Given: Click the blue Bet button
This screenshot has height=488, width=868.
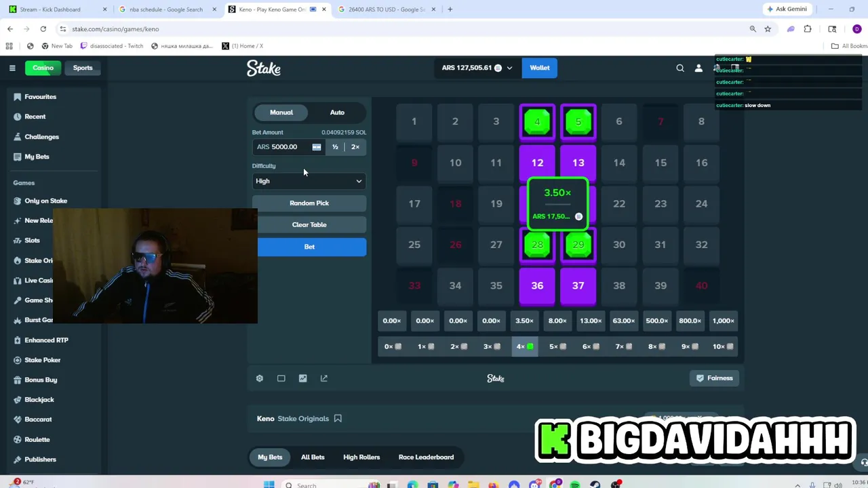Looking at the screenshot, I should (309, 247).
